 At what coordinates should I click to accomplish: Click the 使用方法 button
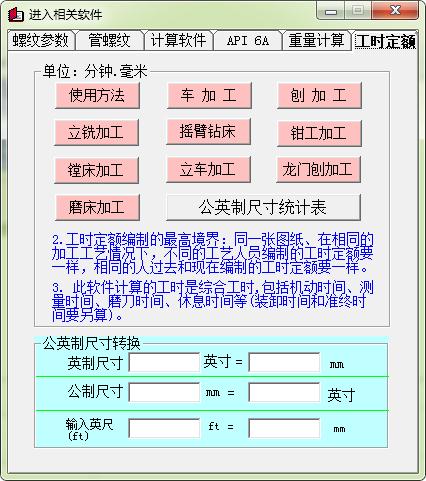(97, 96)
